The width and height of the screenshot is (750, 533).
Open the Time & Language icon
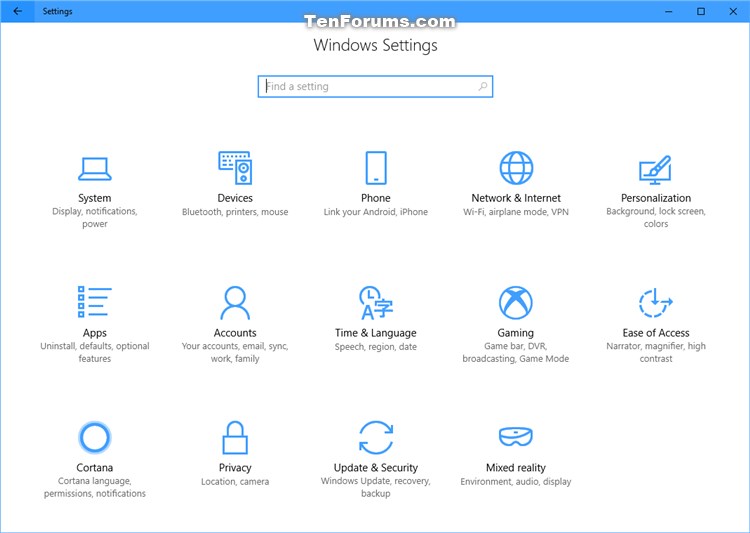pyautogui.click(x=375, y=302)
